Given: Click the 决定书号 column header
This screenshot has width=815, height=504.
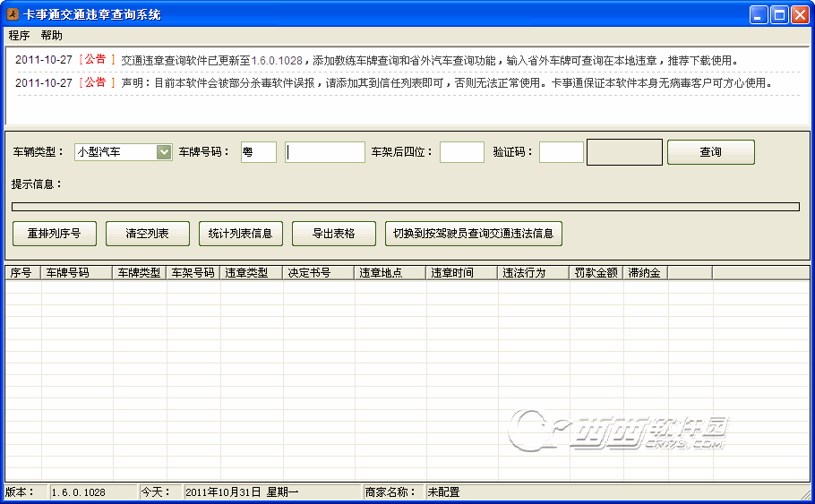Looking at the screenshot, I should pyautogui.click(x=319, y=273).
